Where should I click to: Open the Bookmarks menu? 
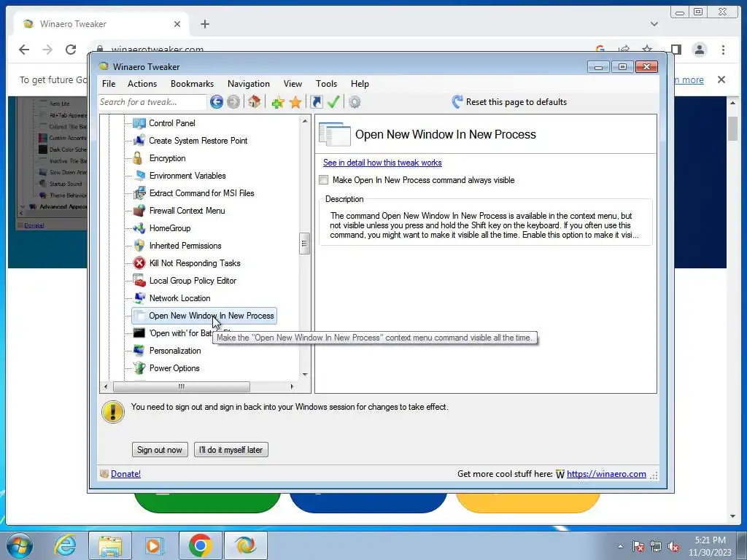192,84
